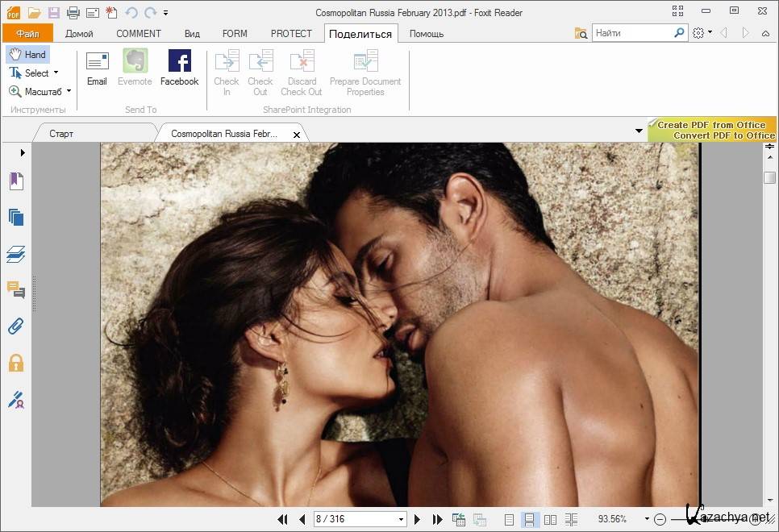Open the zoom percentage dropdown
779x532 pixels.
pos(646,520)
